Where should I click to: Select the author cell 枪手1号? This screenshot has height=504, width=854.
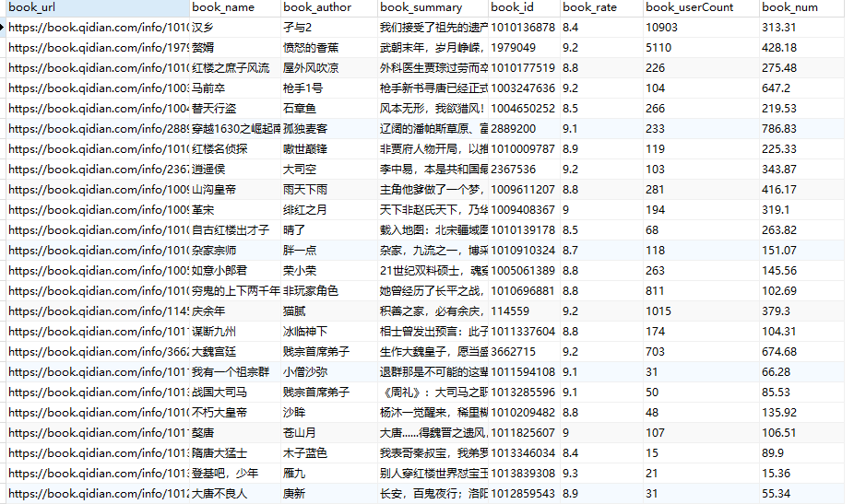click(329, 88)
